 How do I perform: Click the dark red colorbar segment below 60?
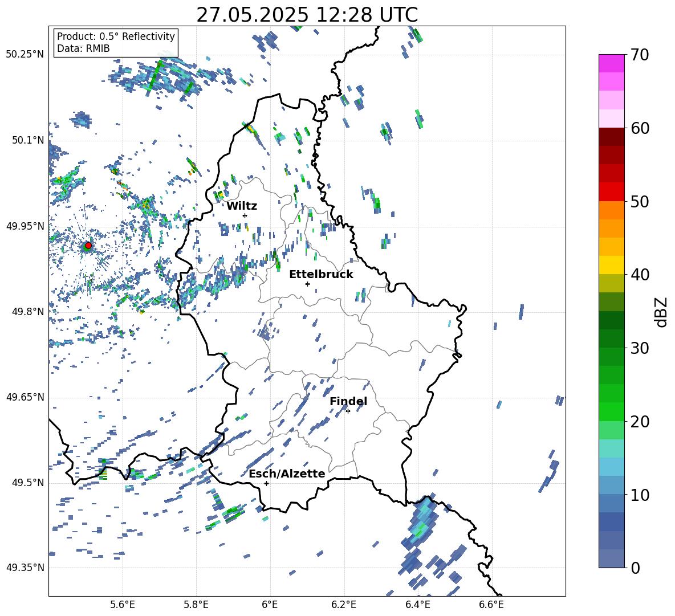point(611,137)
